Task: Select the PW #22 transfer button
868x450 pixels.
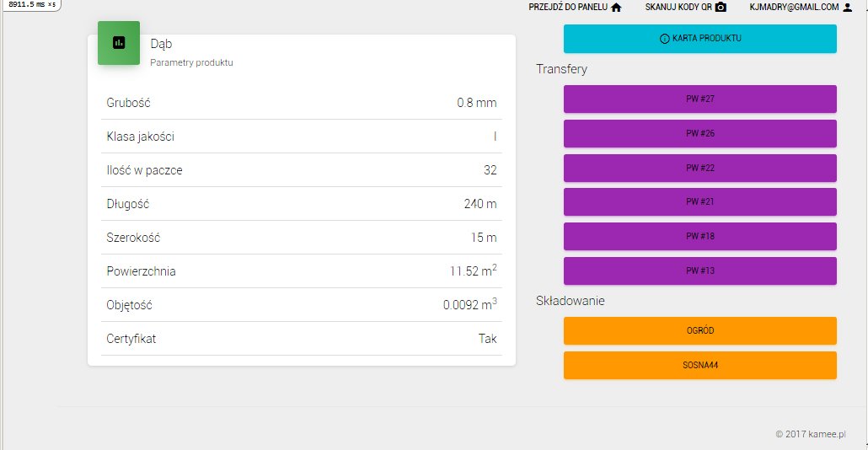Action: (699, 168)
